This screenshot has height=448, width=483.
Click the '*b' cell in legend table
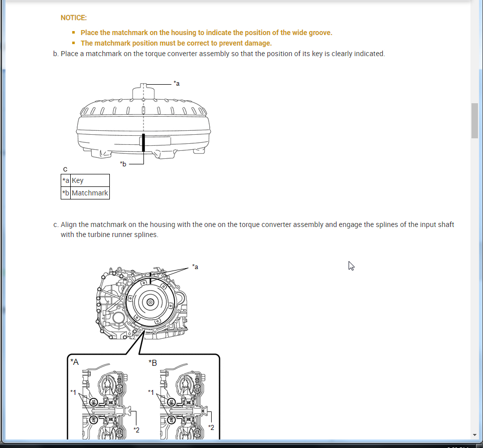click(x=66, y=193)
